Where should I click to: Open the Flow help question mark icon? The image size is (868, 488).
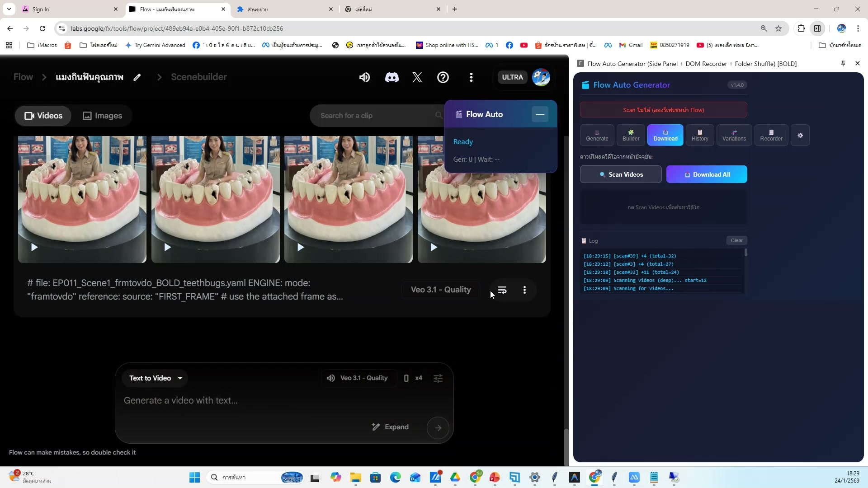point(443,77)
